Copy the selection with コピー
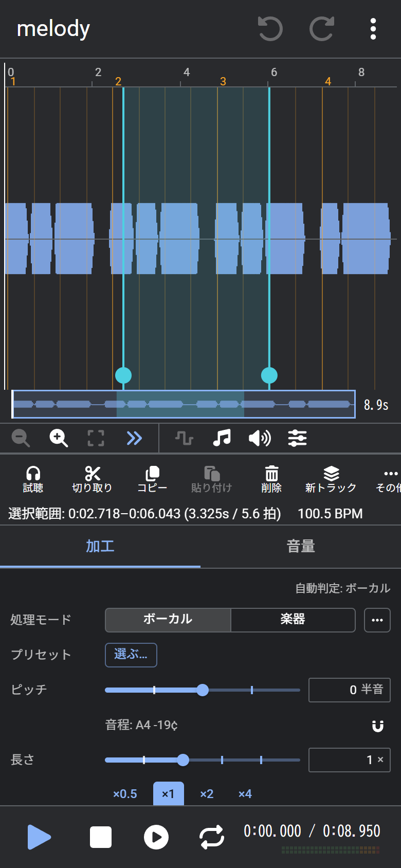 tap(152, 479)
